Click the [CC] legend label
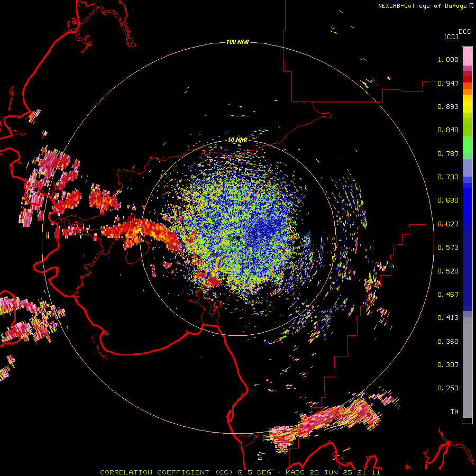 tap(452, 36)
